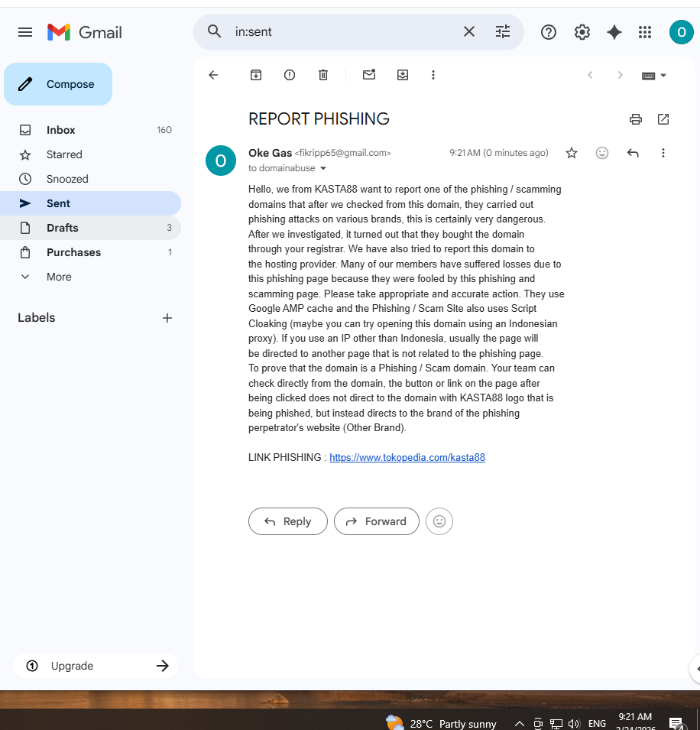
Task: Click the REPORT PHISHING subject
Action: point(319,118)
